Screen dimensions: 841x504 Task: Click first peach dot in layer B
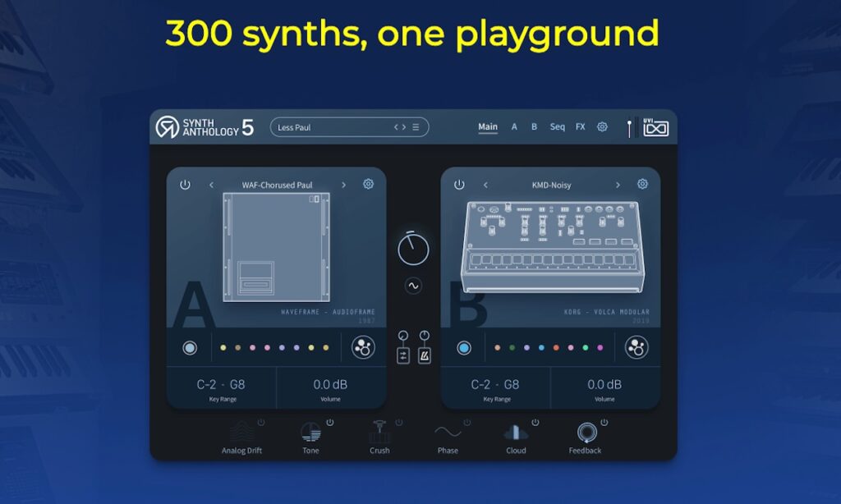tap(497, 348)
